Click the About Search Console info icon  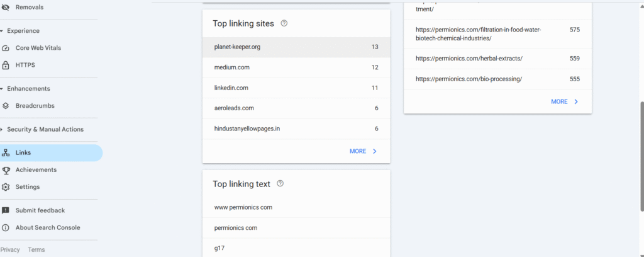6,227
